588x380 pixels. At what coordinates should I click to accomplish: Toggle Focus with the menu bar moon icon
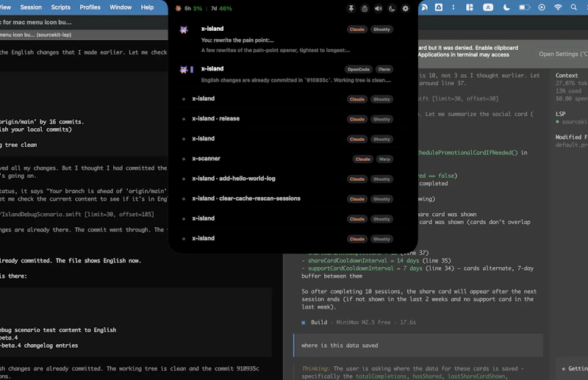pos(506,7)
